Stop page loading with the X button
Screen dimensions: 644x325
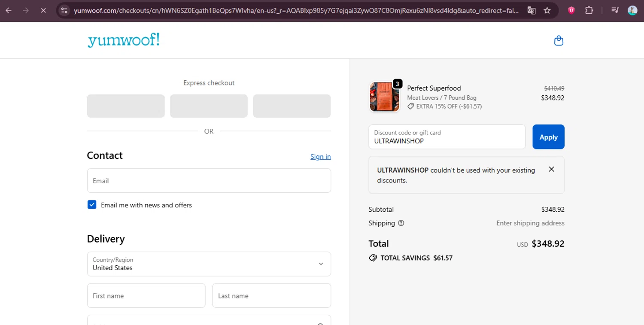43,10
